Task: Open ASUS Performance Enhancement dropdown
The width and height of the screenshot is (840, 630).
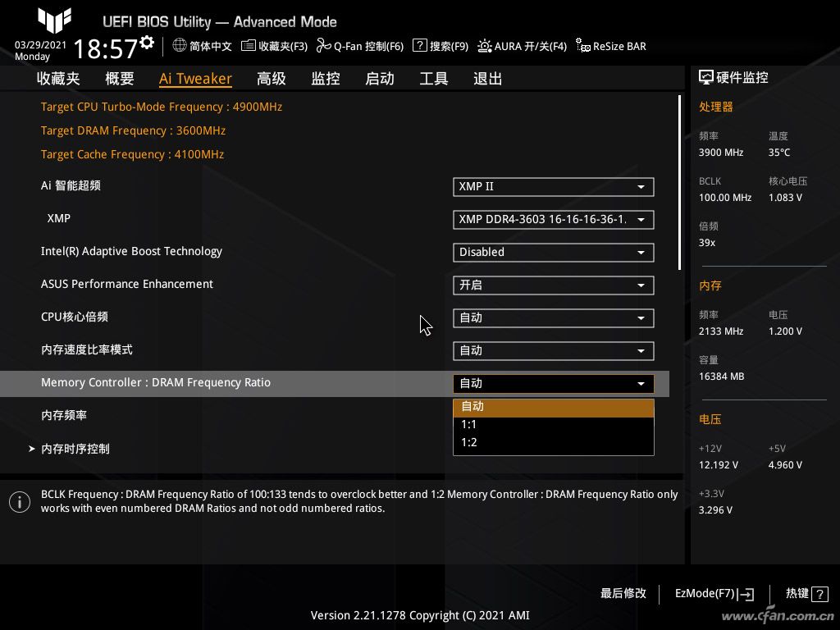Action: pyautogui.click(x=554, y=285)
